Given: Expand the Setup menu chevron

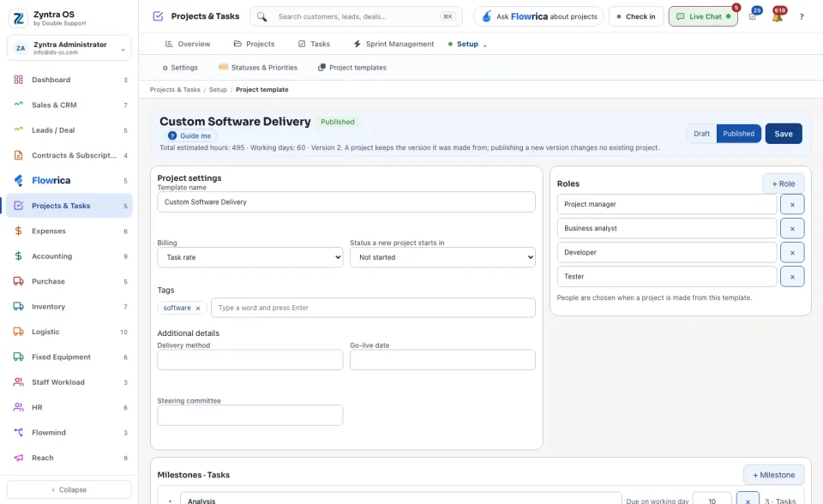Looking at the screenshot, I should pyautogui.click(x=485, y=45).
